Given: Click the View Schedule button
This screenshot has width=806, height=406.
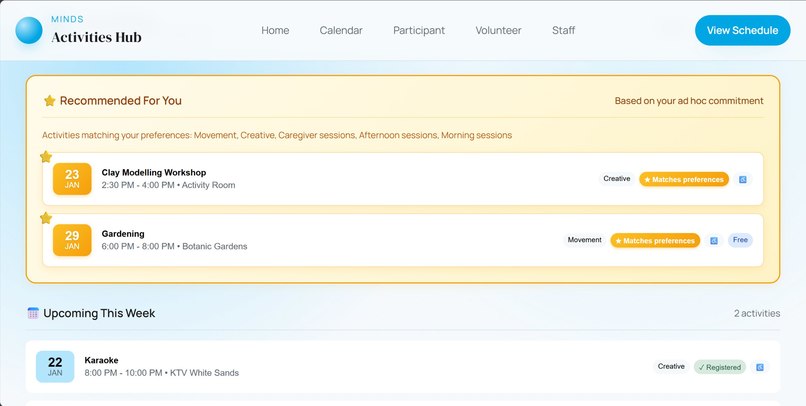Looking at the screenshot, I should pyautogui.click(x=742, y=30).
